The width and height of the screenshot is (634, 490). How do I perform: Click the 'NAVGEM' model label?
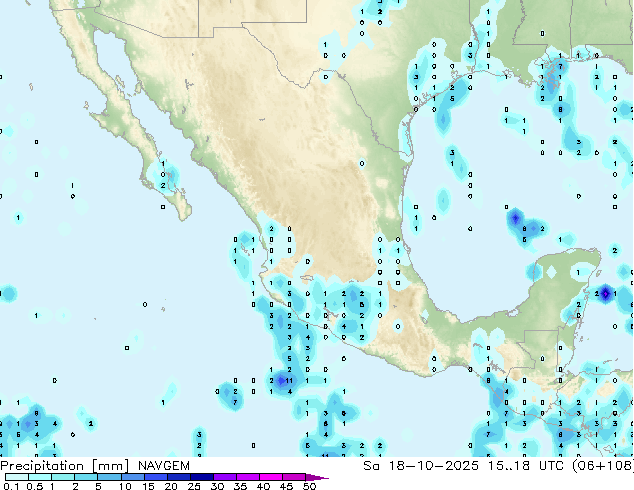click(164, 466)
